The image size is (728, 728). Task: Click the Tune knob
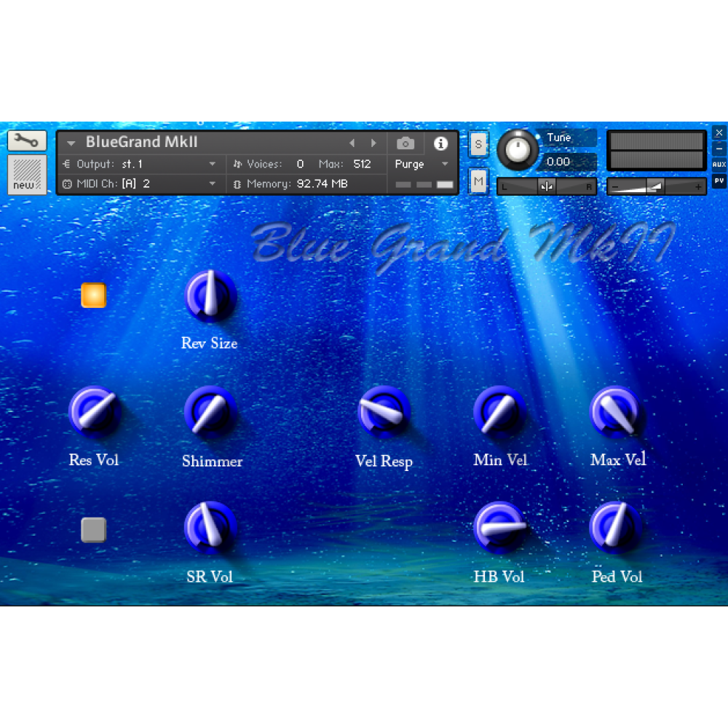[x=518, y=150]
